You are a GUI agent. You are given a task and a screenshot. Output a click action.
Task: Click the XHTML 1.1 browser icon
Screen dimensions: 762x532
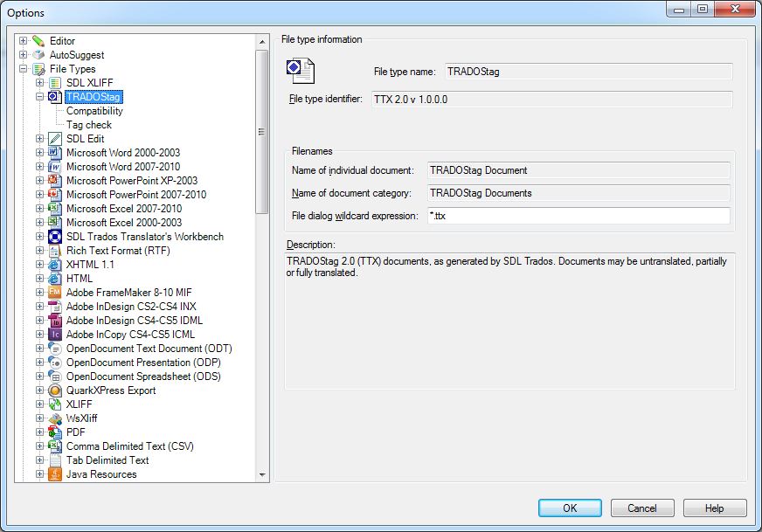click(55, 265)
